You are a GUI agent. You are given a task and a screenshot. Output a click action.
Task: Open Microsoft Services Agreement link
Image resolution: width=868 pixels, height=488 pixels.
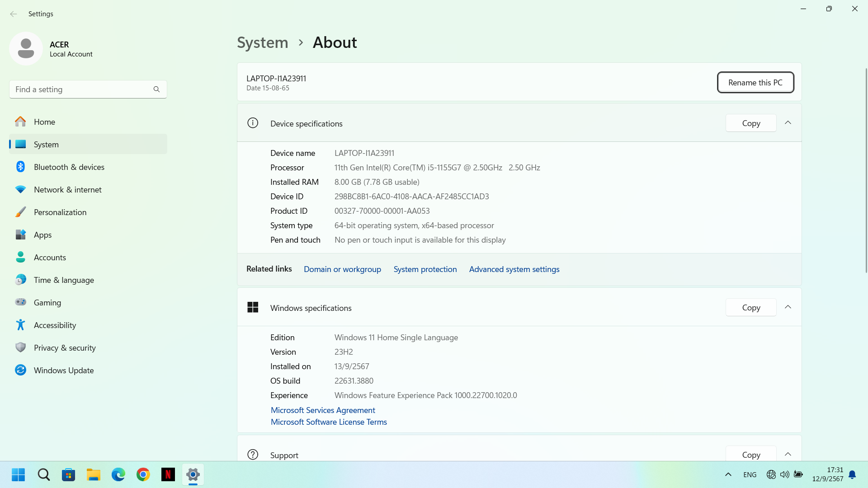click(323, 410)
